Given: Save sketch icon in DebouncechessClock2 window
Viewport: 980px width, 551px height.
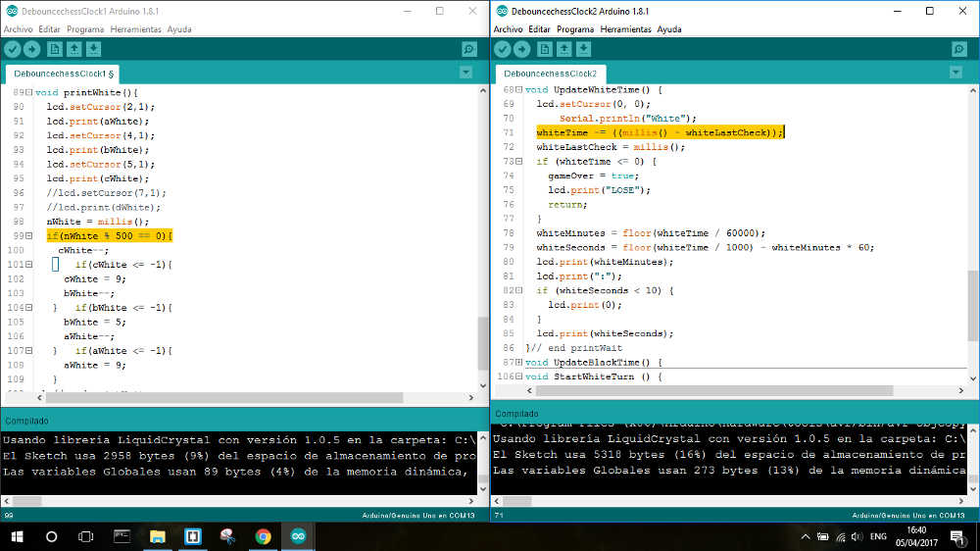Looking at the screenshot, I should click(583, 49).
